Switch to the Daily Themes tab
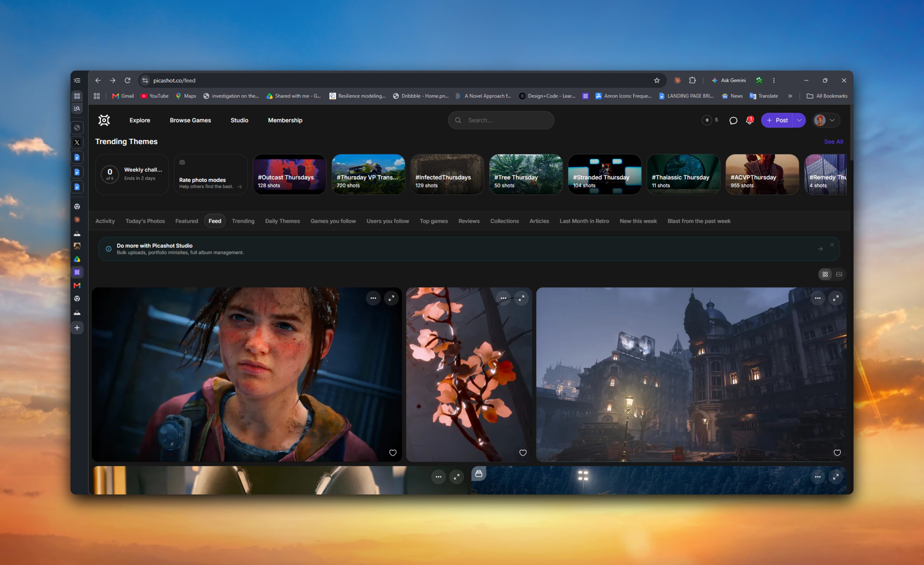 [x=282, y=221]
